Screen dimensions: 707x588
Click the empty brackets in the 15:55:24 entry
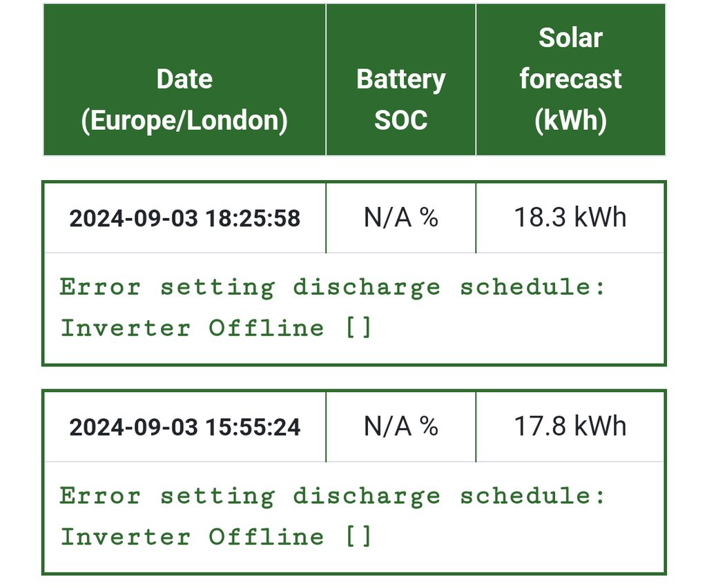[x=358, y=536]
